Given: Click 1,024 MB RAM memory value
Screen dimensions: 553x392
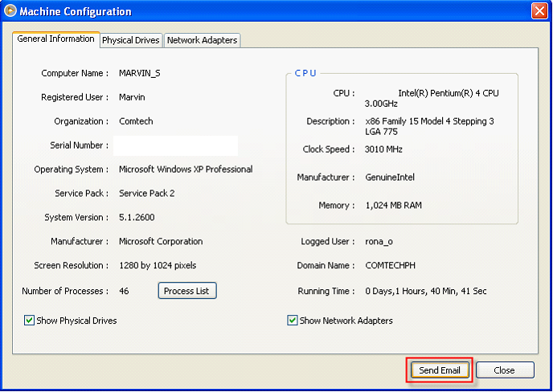Looking at the screenshot, I should pyautogui.click(x=393, y=205).
